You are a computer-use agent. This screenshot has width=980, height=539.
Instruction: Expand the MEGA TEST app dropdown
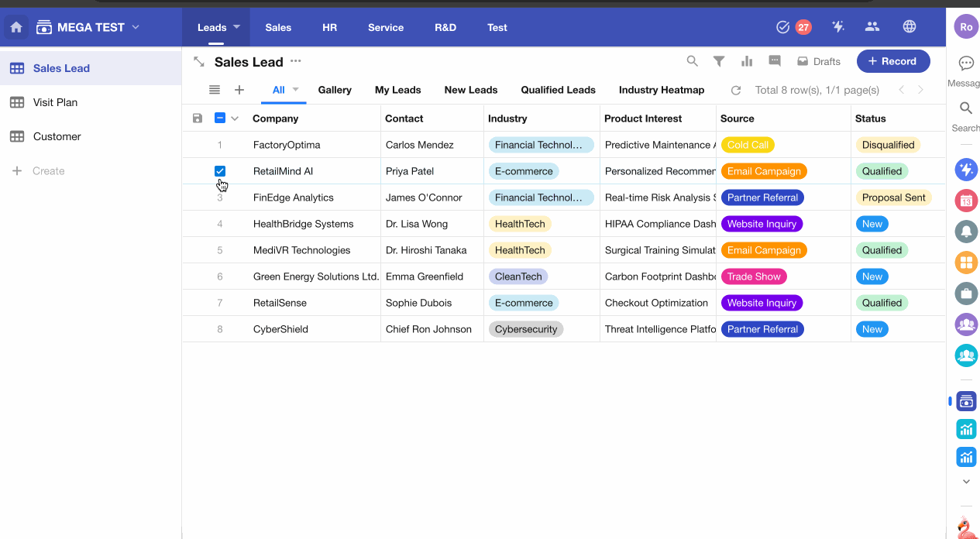coord(136,27)
